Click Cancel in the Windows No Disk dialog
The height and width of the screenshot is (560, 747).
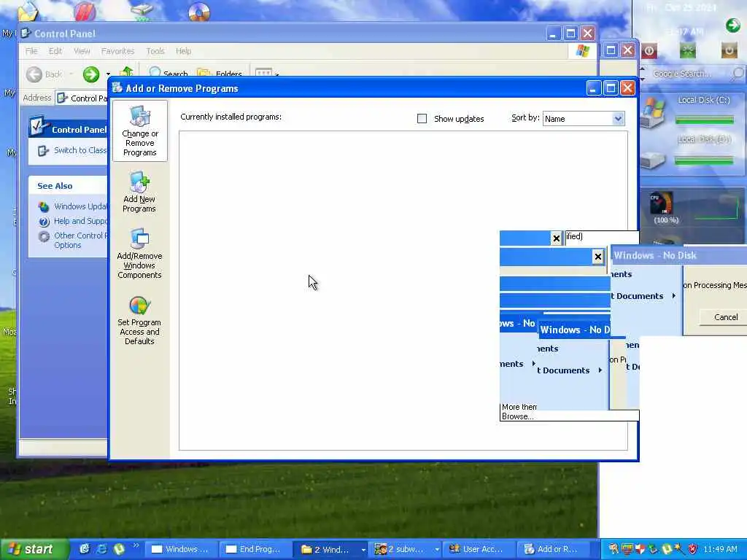pos(726,317)
